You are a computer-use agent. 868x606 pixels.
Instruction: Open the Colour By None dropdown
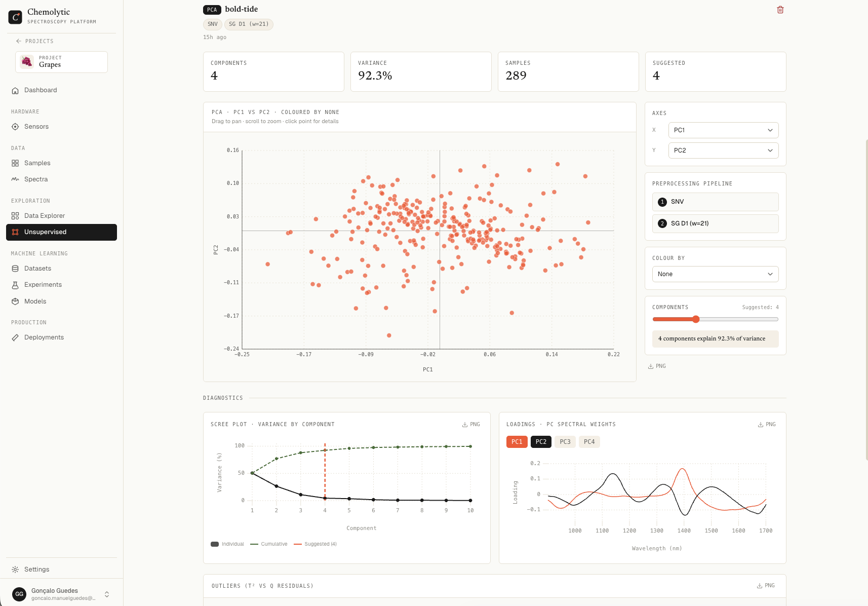pos(715,274)
